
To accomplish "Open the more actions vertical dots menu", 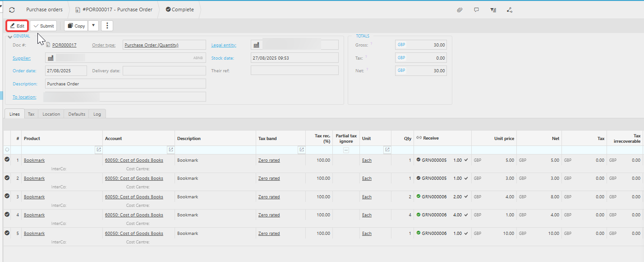I will click(x=107, y=26).
